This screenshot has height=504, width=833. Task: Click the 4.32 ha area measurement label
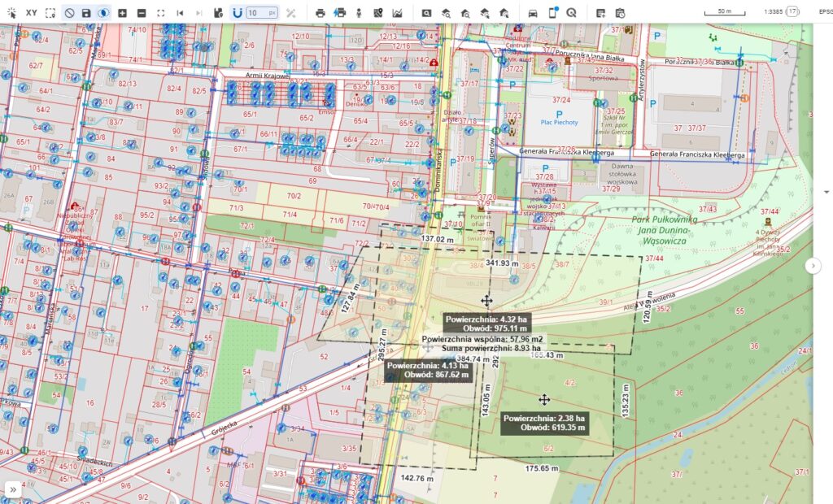tap(488, 319)
